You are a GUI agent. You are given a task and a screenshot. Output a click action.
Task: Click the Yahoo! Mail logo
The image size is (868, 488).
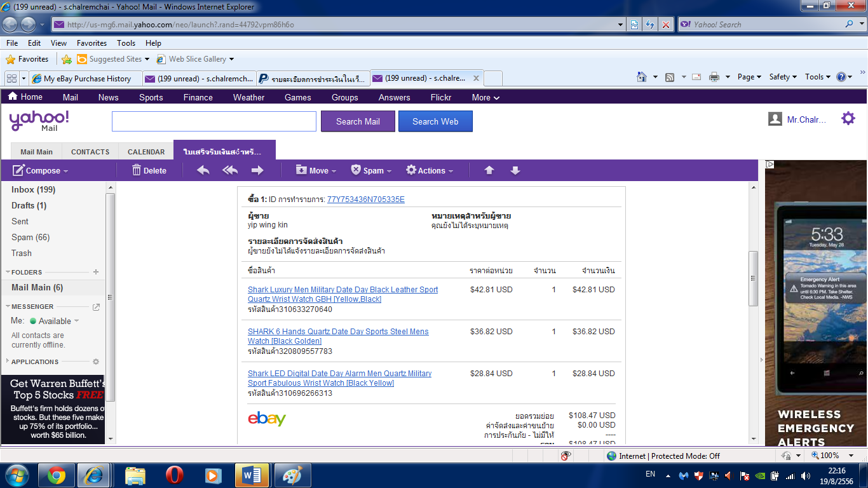point(39,120)
